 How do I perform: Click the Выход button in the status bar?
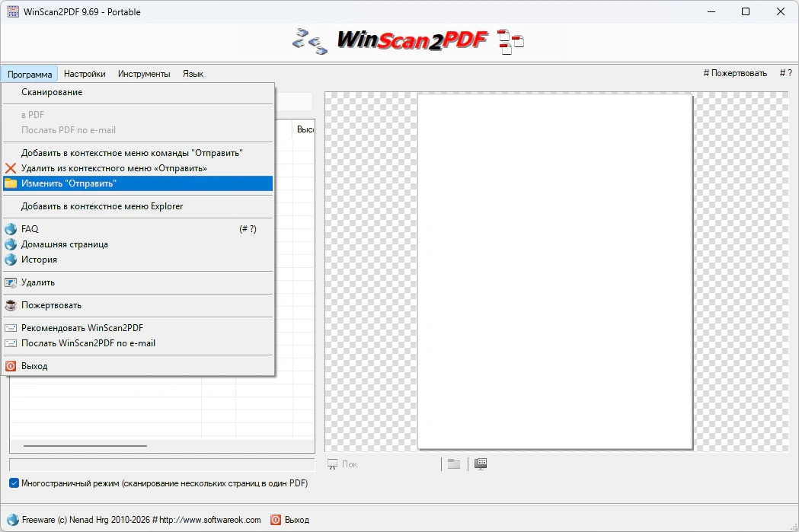(x=290, y=520)
